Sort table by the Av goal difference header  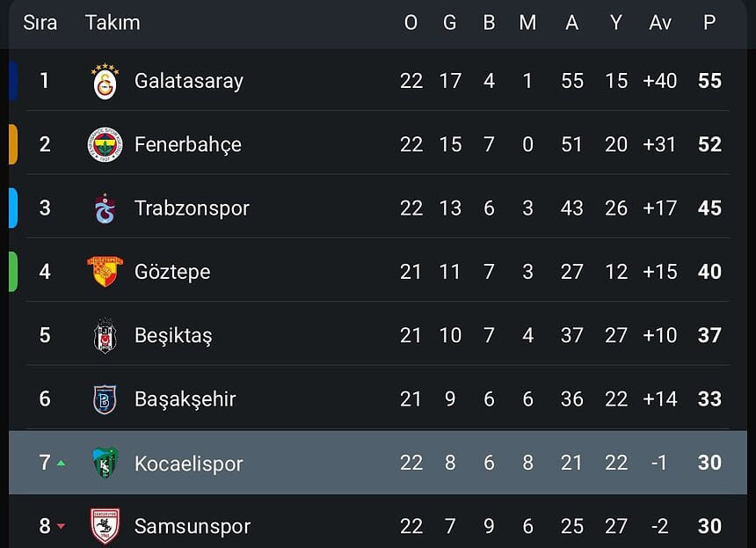(x=659, y=23)
